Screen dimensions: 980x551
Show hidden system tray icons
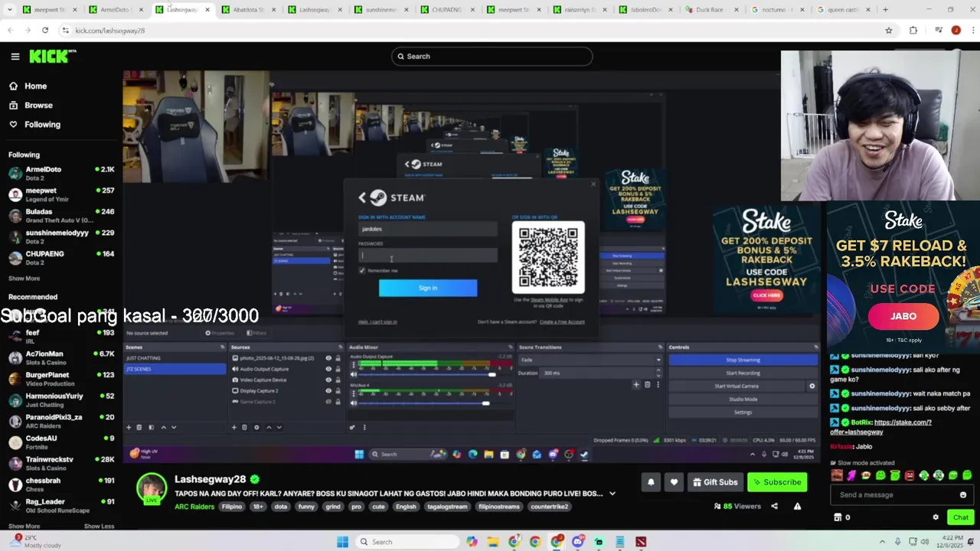coord(883,542)
